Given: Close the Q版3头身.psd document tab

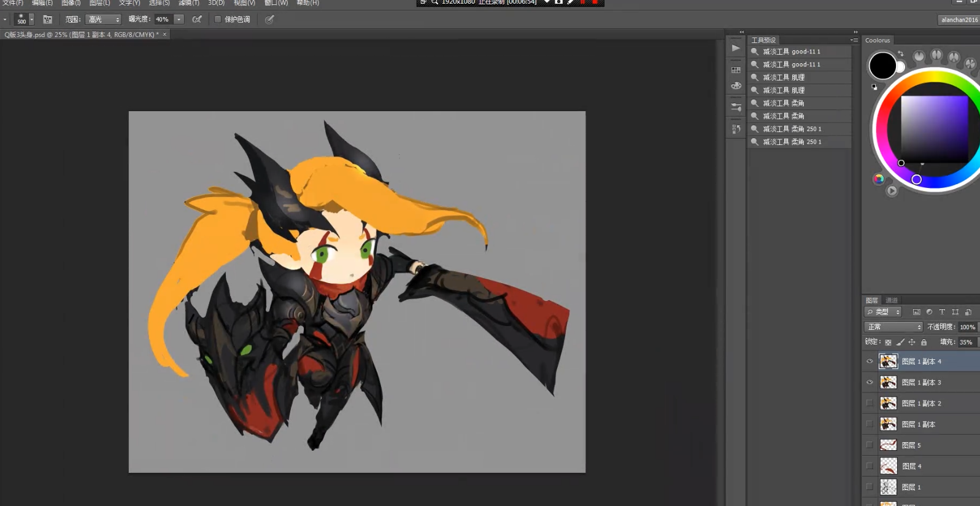Looking at the screenshot, I should 164,34.
